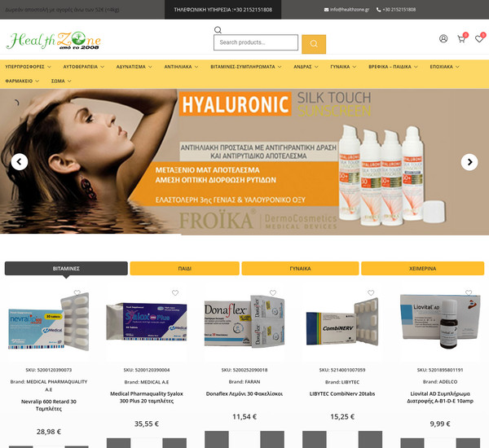Click price 11,54 €
The height and width of the screenshot is (448, 489).
pyautogui.click(x=244, y=417)
